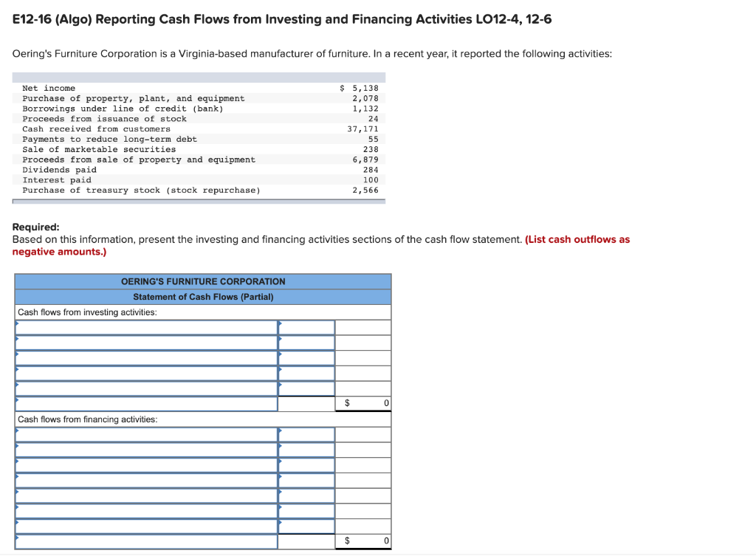Image resolution: width=756 pixels, height=556 pixels.
Task: Click 'Payments to reduce long-term debt' label
Action: point(109,139)
